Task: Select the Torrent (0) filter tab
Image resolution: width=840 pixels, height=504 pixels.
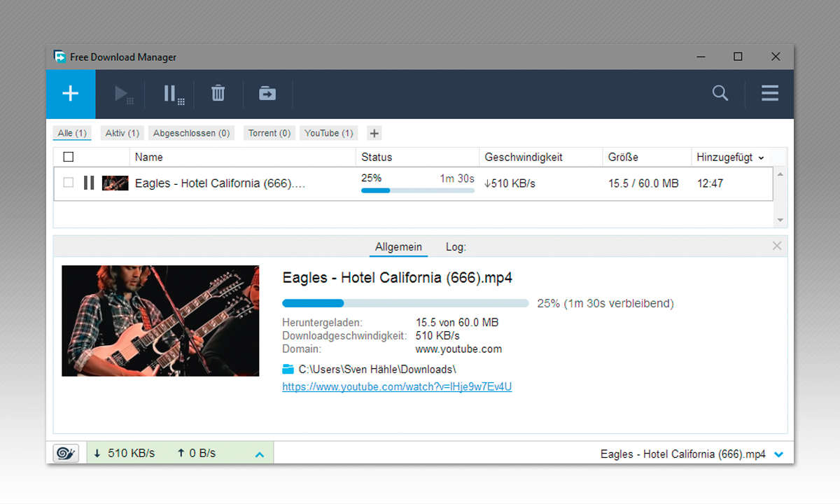Action: point(269,133)
